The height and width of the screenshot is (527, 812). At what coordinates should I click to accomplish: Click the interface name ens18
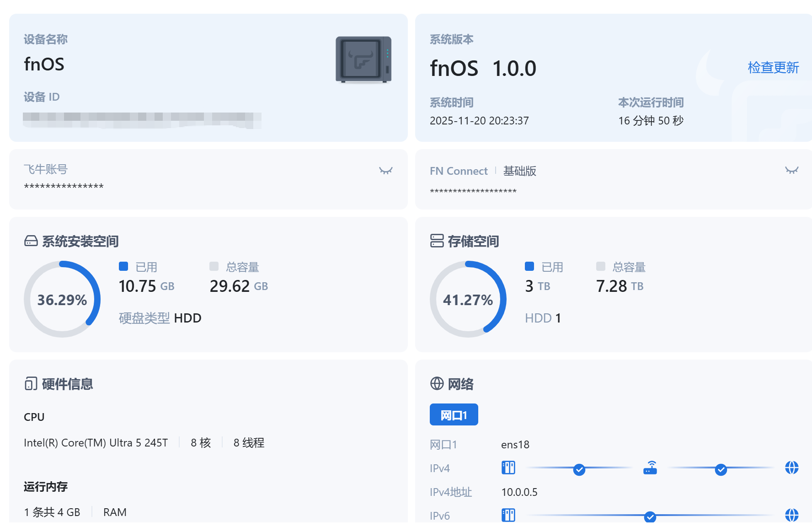pyautogui.click(x=515, y=445)
